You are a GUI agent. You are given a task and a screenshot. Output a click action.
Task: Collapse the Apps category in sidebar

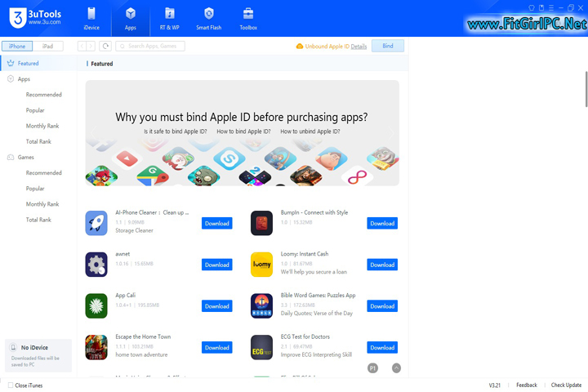[x=11, y=79]
